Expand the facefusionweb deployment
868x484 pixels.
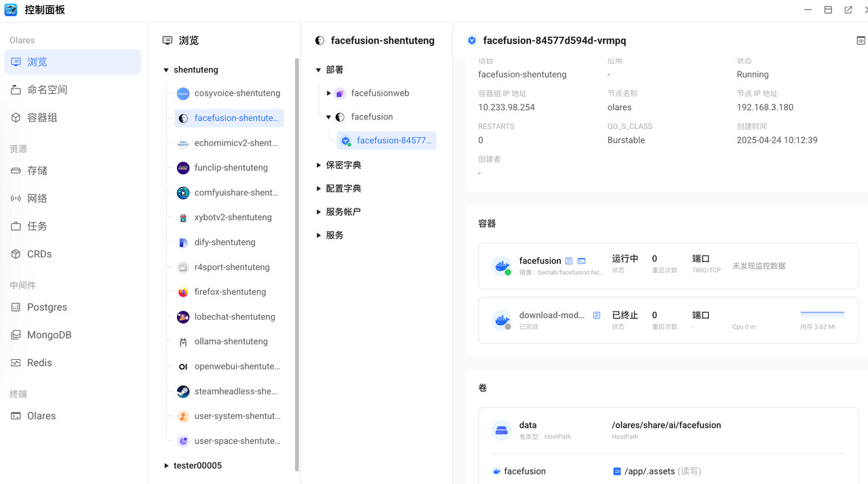tap(329, 94)
